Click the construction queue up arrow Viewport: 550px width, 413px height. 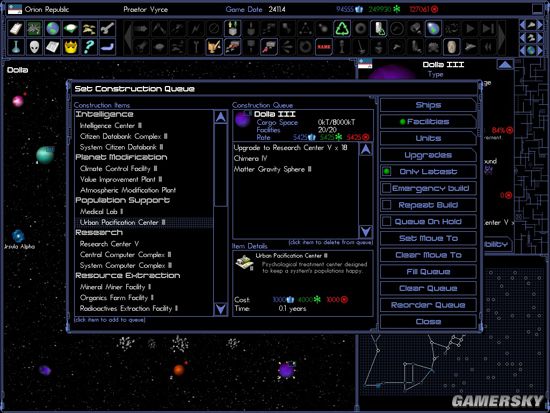pyautogui.click(x=365, y=150)
